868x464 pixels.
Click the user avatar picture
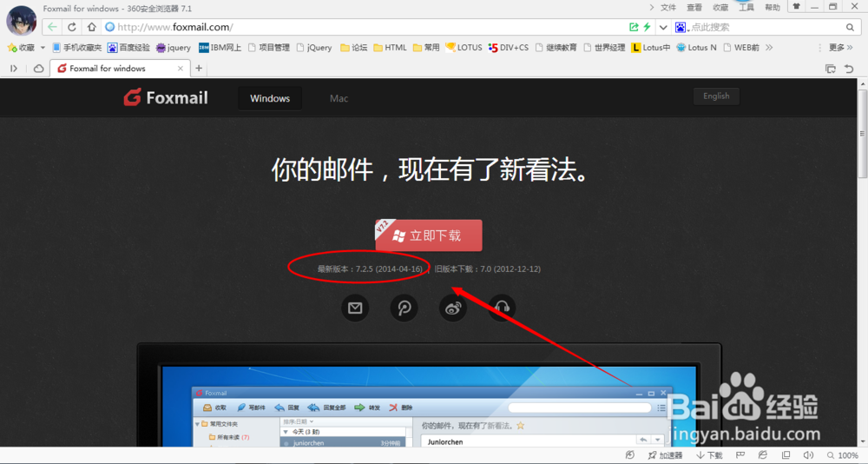[x=21, y=21]
